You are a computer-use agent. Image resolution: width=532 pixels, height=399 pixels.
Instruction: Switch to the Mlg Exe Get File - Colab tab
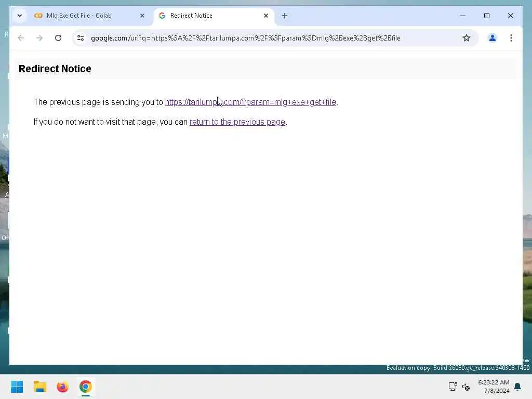pos(89,16)
